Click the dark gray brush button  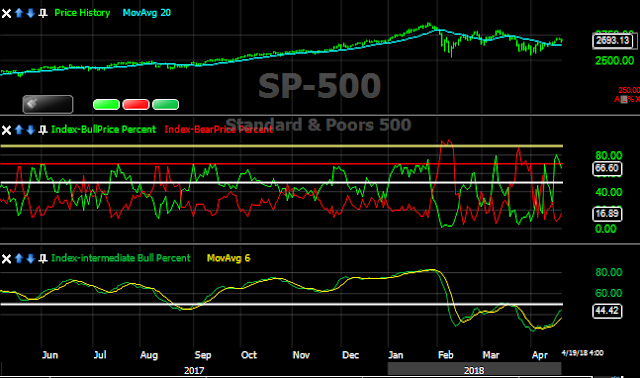pyautogui.click(x=48, y=105)
